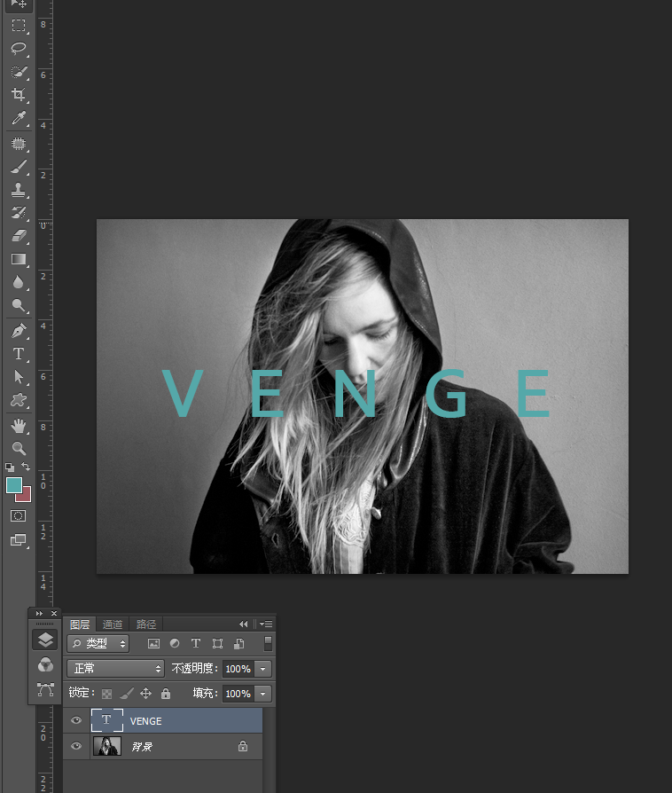Hide the VENGE text layer
The image size is (672, 793).
click(76, 720)
